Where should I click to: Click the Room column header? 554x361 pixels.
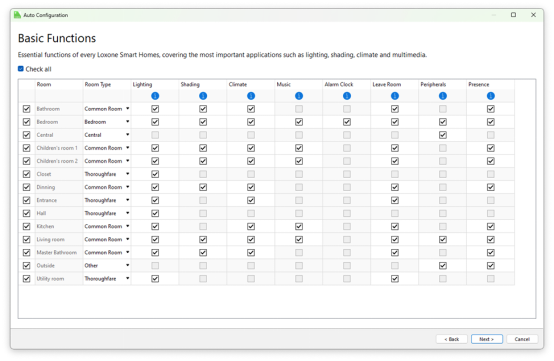coord(59,84)
